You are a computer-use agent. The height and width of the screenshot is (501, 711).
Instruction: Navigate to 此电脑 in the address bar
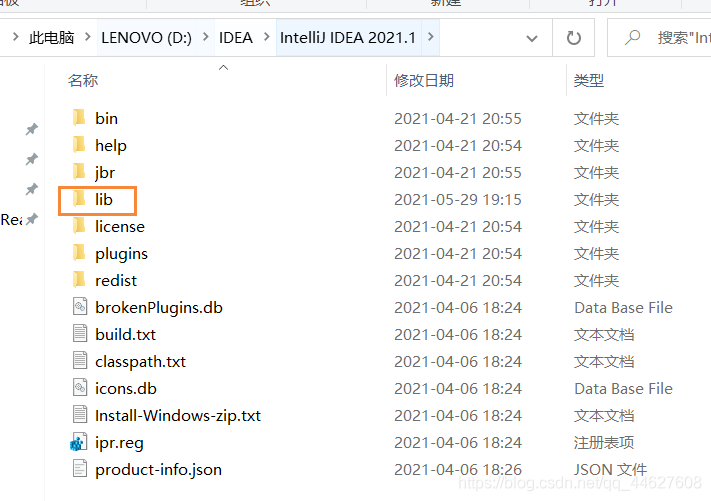(51, 38)
